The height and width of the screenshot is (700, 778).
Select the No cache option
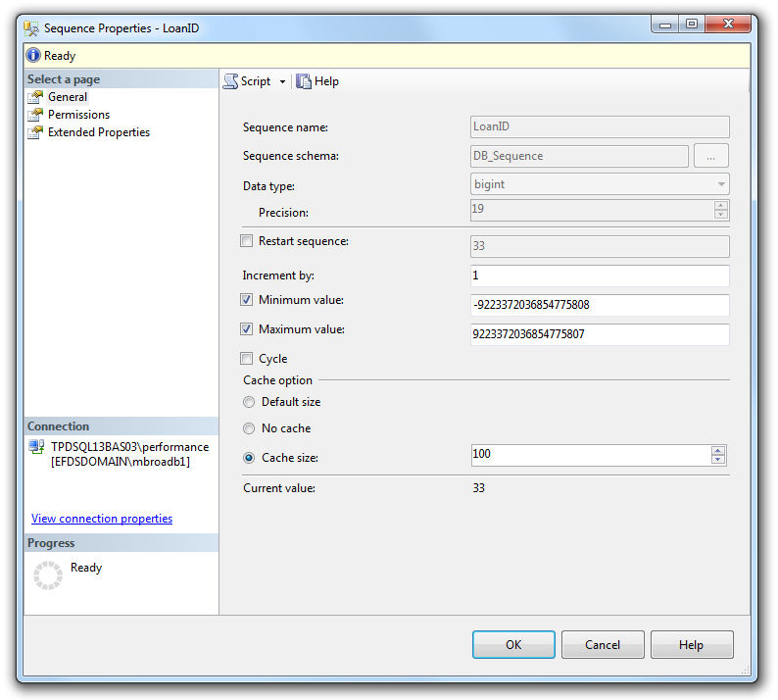point(249,428)
